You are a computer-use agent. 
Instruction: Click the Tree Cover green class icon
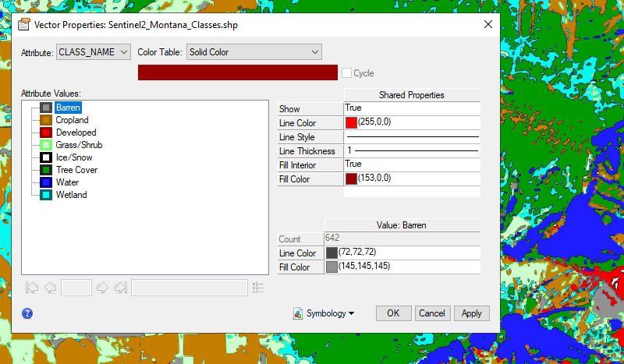click(46, 170)
